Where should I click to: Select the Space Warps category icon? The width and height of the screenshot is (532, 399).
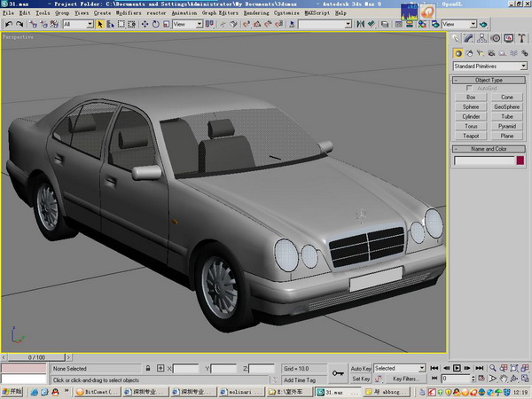[513, 53]
